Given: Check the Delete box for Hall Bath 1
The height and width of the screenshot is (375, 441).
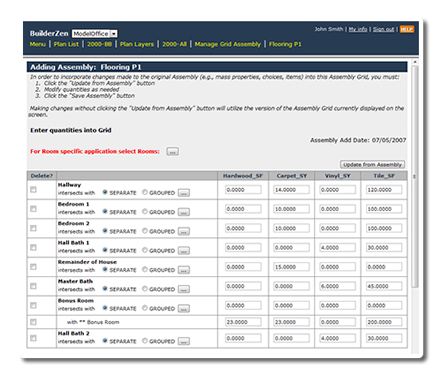Looking at the screenshot, I should tap(33, 248).
